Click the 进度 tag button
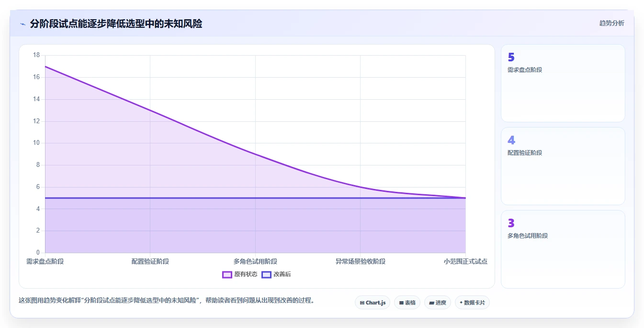This screenshot has height=328, width=644. (x=438, y=303)
